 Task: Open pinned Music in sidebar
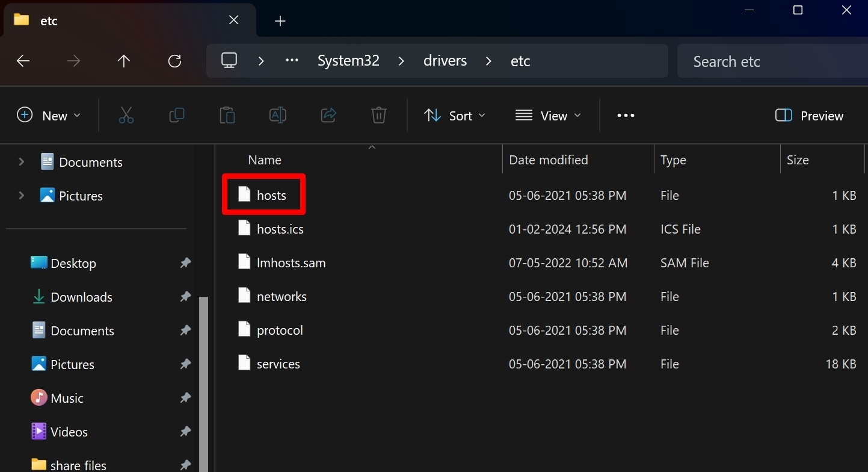click(57, 398)
